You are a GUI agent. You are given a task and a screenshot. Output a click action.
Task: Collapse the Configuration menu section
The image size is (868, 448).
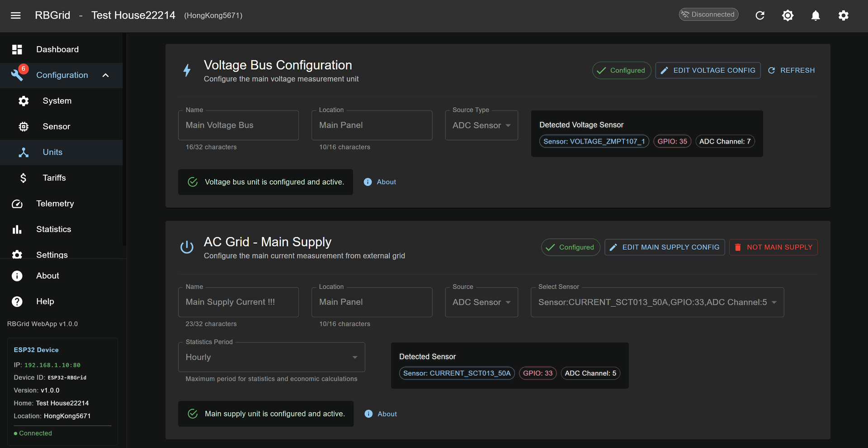106,75
